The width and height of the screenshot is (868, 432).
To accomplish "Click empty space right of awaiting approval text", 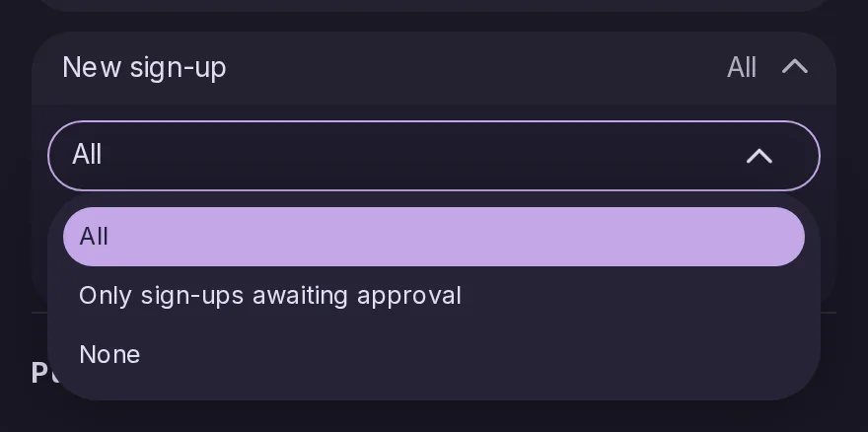I will [x=631, y=296].
